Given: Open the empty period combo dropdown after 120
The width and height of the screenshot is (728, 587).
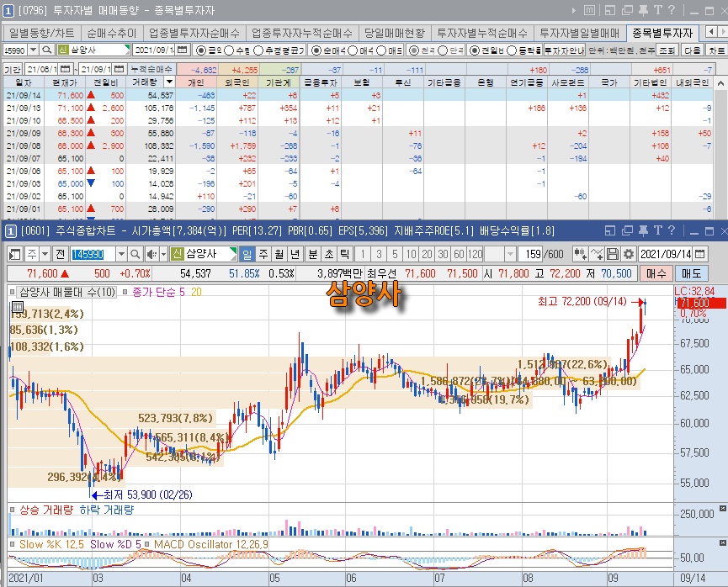Looking at the screenshot, I should coord(511,254).
